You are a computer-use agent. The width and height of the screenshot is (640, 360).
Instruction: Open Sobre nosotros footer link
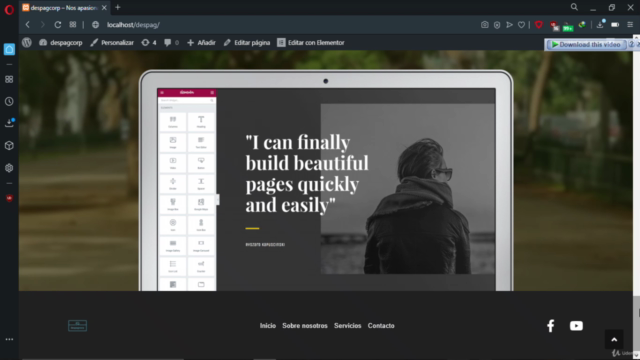(305, 326)
